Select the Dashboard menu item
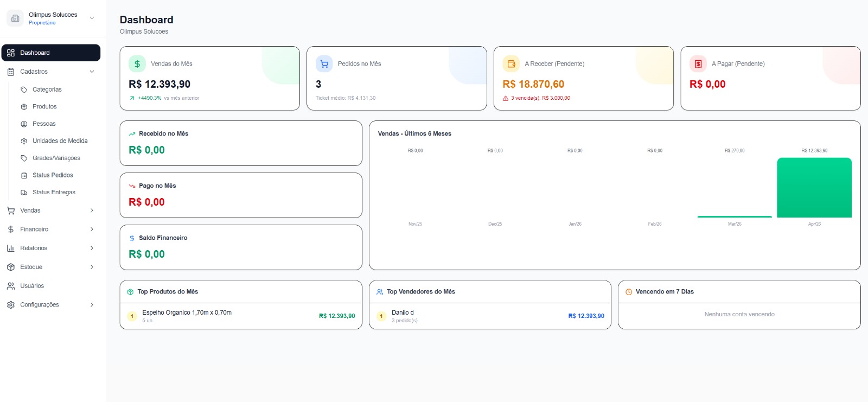Image resolution: width=868 pixels, height=402 pixels. (x=50, y=53)
